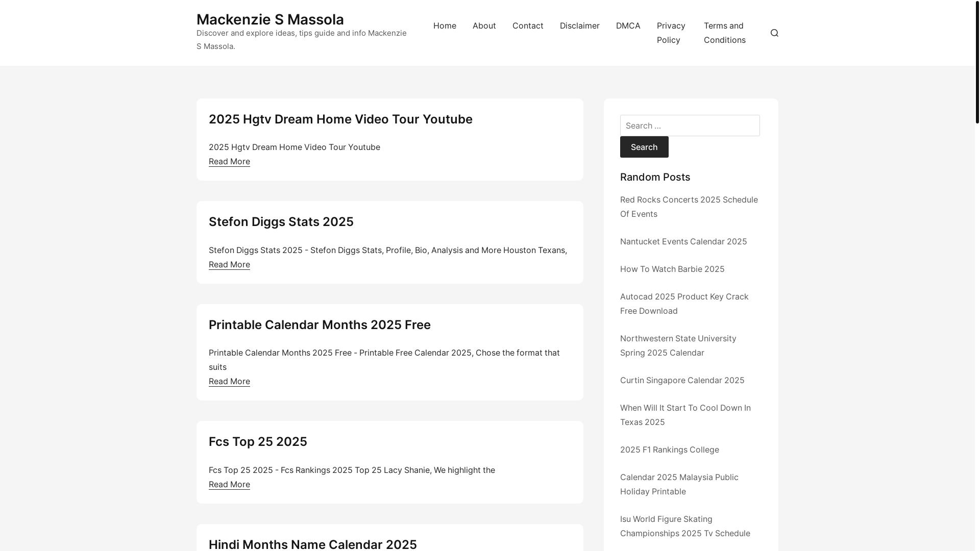
Task: Open When Will It Start To Cool Down In Texas
Action: coord(685,415)
